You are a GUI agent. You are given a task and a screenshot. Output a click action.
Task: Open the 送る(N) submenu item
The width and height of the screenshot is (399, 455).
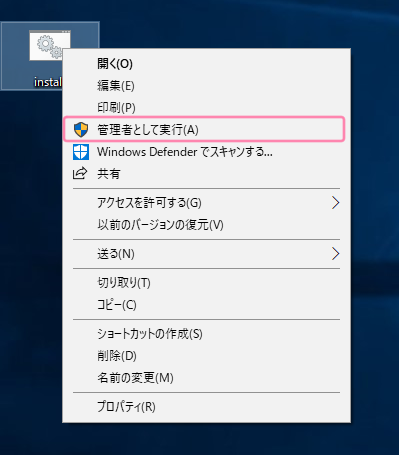click(x=206, y=254)
